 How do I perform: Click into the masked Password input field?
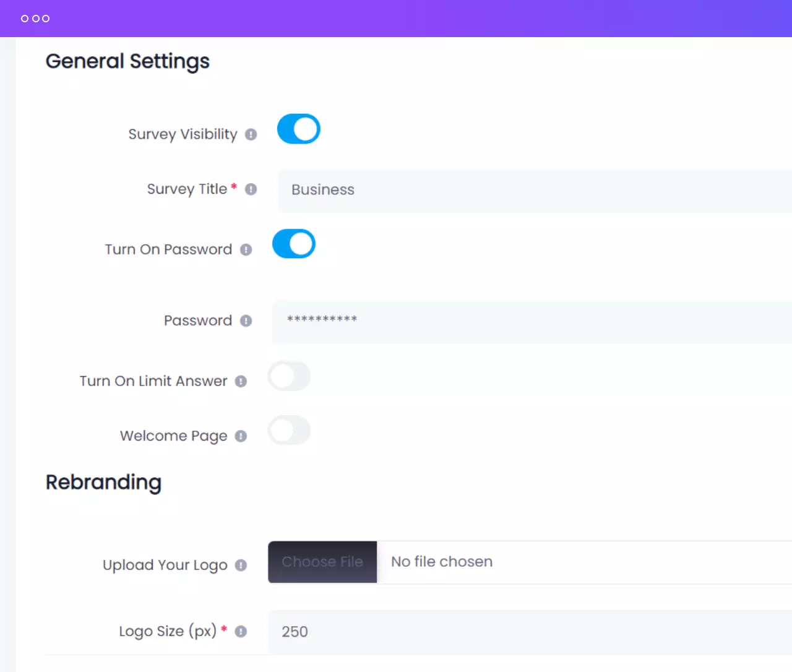(532, 321)
